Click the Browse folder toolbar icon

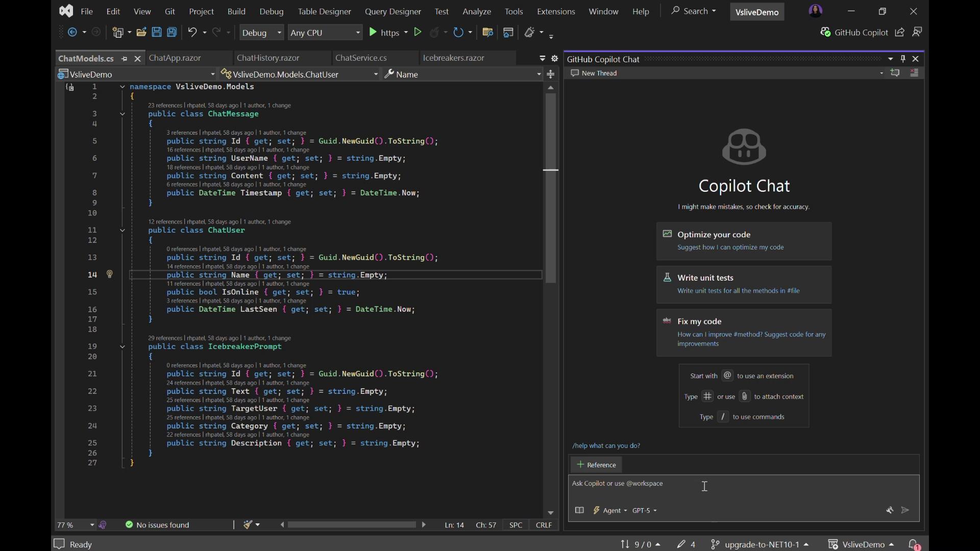tap(487, 32)
